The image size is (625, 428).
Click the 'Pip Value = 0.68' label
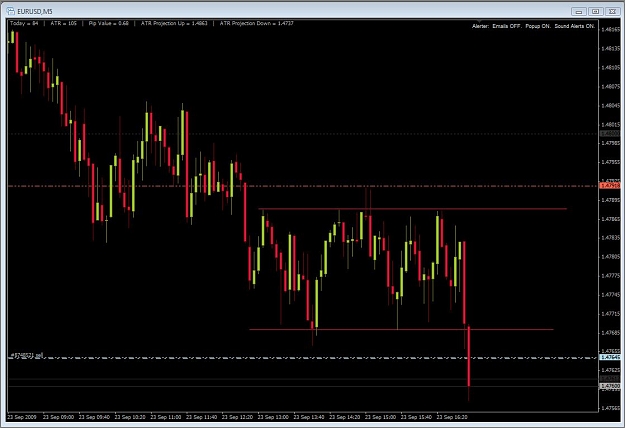108,23
